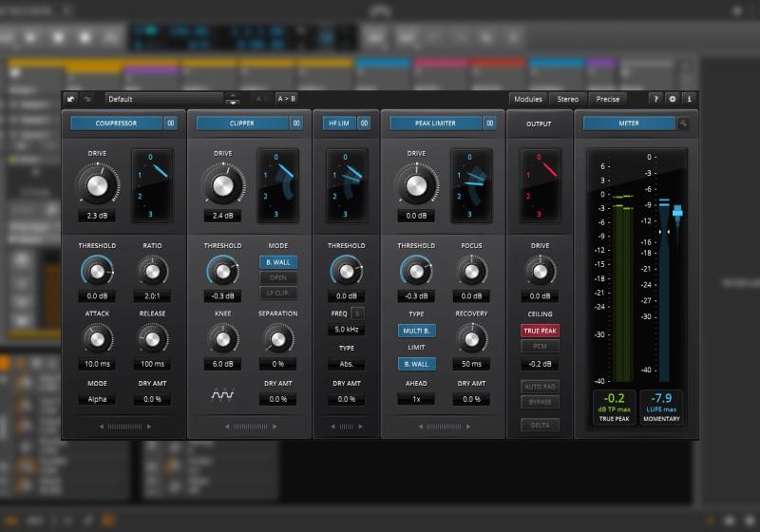Click the stereo link icon beside Compressor
This screenshot has width=760, height=532.
tap(171, 123)
